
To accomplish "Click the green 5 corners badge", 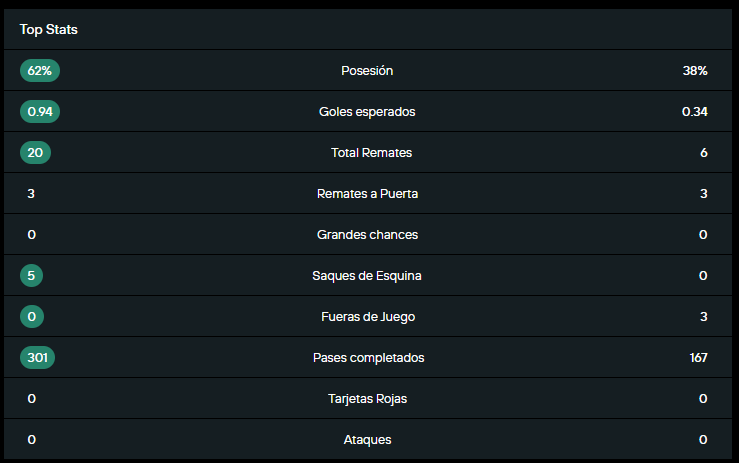I will pyautogui.click(x=31, y=276).
